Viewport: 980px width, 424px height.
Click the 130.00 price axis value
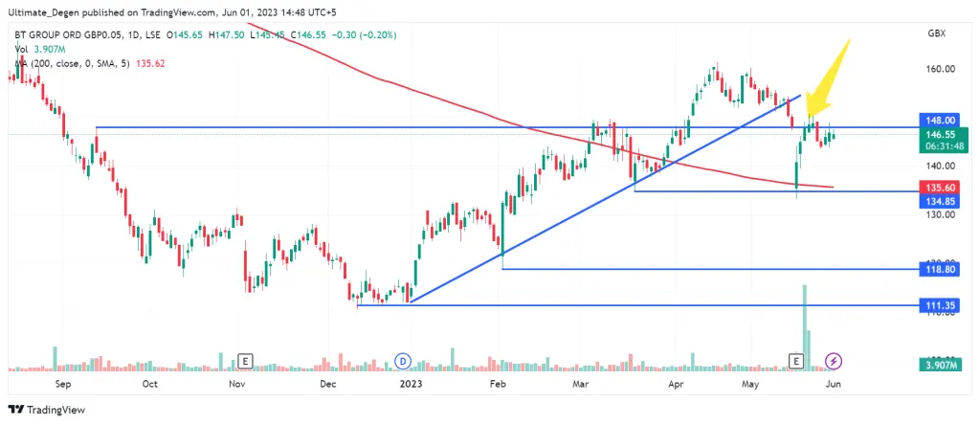click(943, 214)
